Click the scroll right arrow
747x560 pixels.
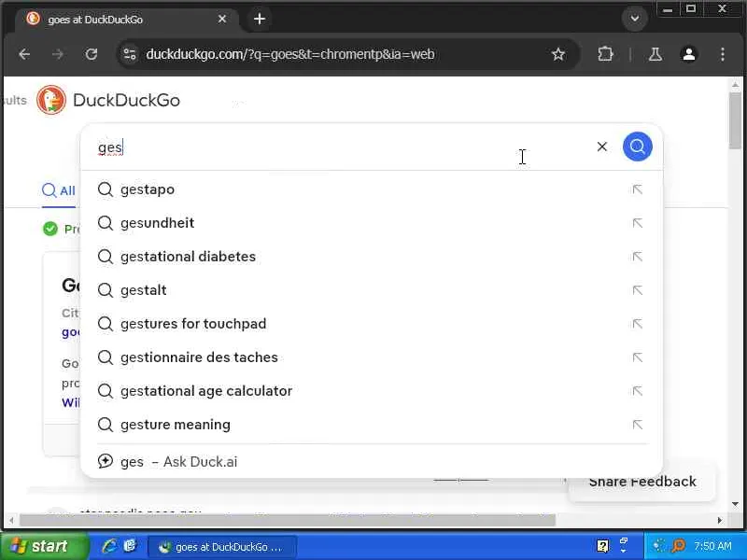(720, 520)
